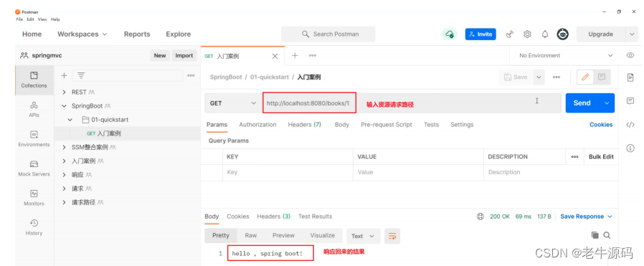Open the Mock Servers sidebar panel
Screen dimensions: 644x266
[34, 168]
